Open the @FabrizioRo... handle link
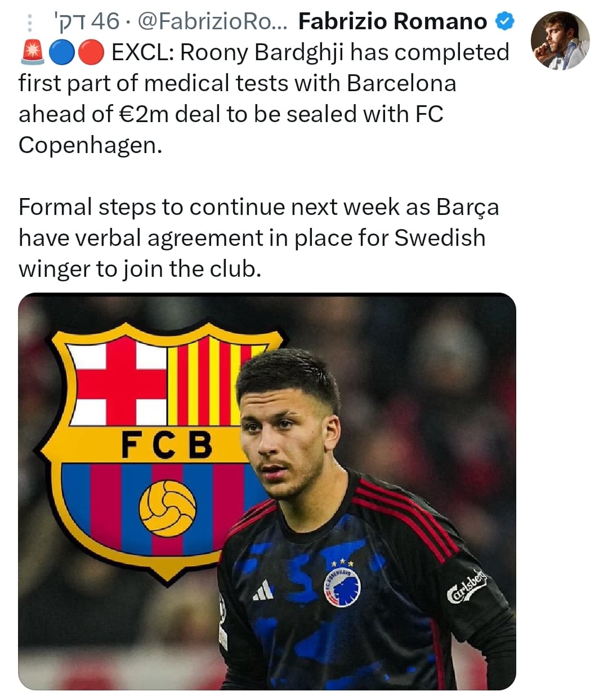 [212, 22]
